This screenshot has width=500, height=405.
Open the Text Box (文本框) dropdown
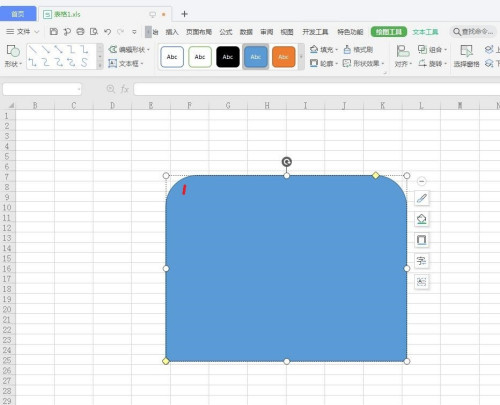(x=126, y=63)
